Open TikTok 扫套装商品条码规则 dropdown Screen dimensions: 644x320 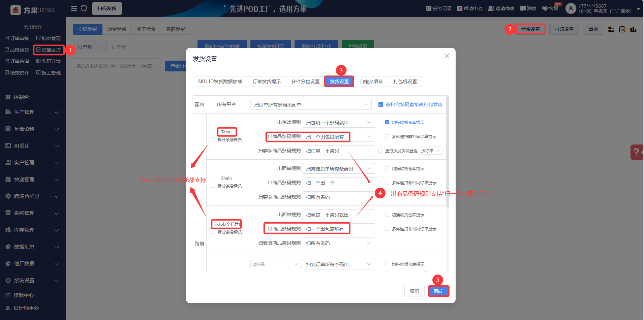[339, 243]
